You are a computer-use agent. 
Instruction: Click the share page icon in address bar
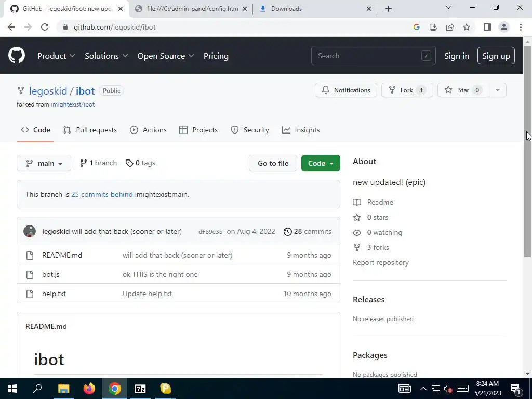click(450, 27)
